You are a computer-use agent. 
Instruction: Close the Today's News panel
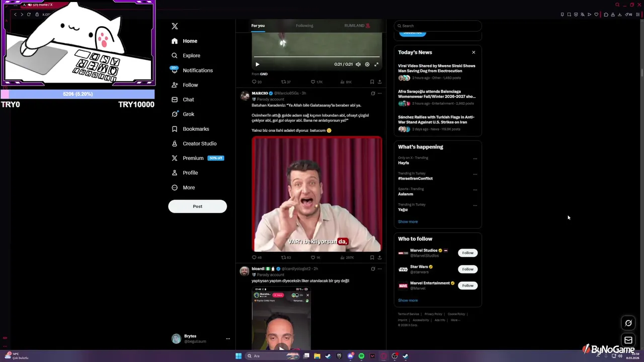click(x=473, y=52)
